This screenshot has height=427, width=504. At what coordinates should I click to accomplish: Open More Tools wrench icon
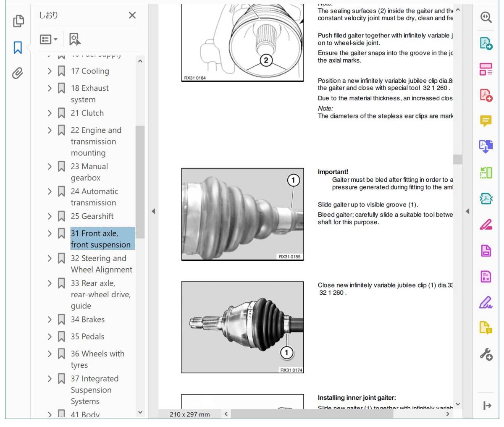coord(486,354)
